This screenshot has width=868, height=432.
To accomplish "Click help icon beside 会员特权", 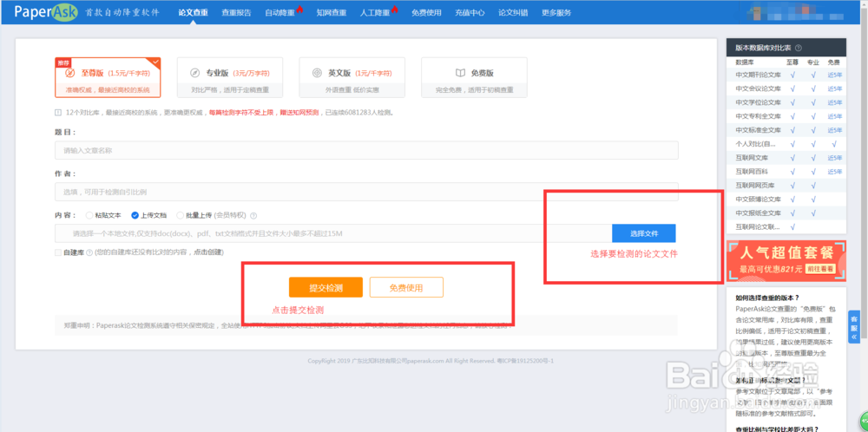I will point(253,216).
